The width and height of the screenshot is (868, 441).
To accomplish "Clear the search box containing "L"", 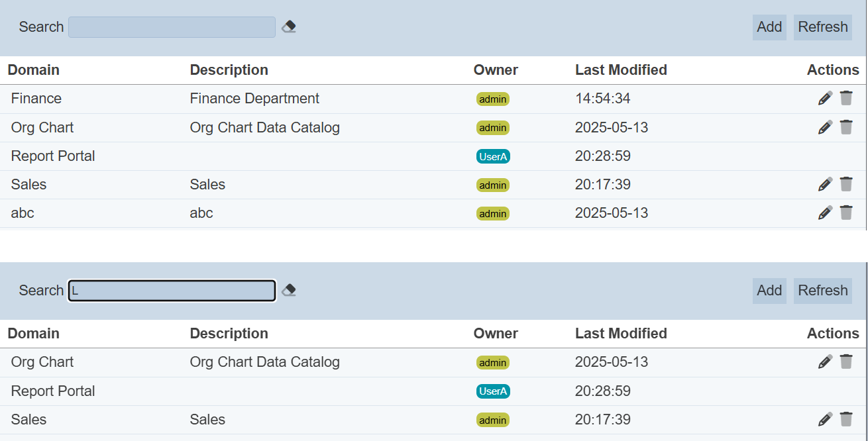I will [289, 290].
